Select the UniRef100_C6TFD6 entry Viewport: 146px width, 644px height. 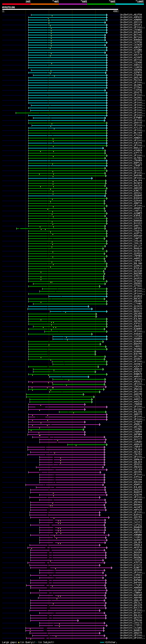click(131, 42)
